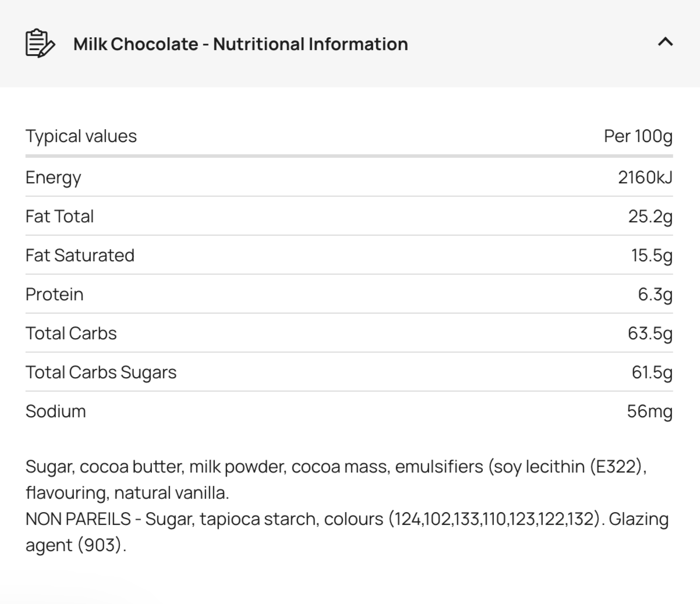Image resolution: width=700 pixels, height=604 pixels.
Task: Click the 15.5g saturated fat value
Action: (652, 255)
